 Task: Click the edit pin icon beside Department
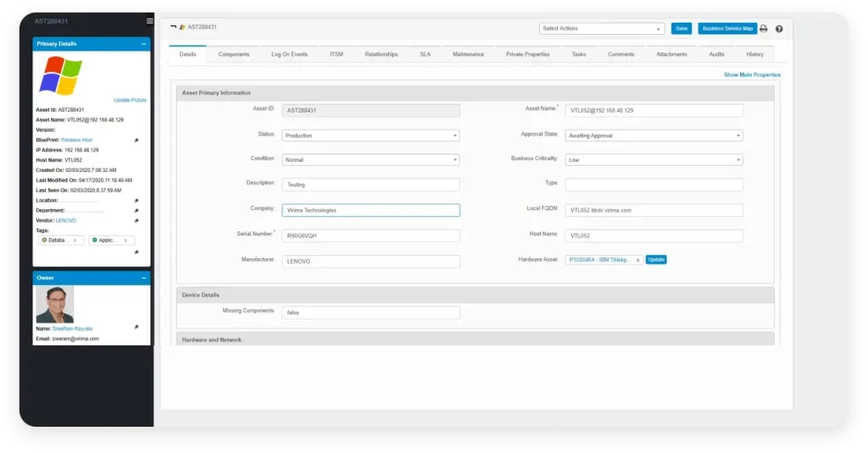(x=136, y=211)
